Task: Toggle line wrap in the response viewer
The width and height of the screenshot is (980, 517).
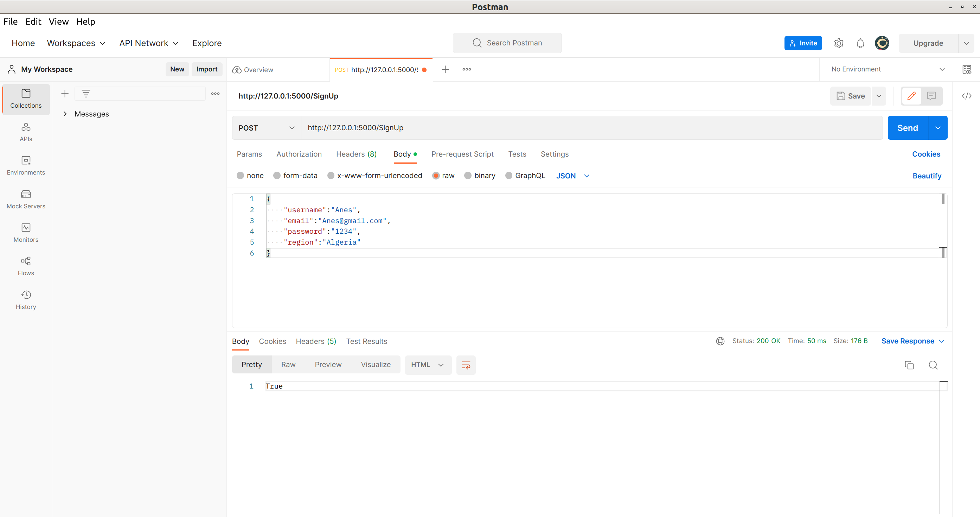Action: coord(466,365)
